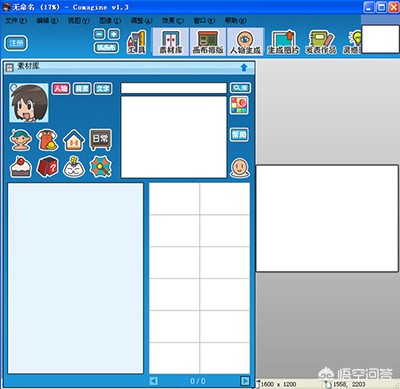Click the zoom-in plus button

(x=114, y=34)
